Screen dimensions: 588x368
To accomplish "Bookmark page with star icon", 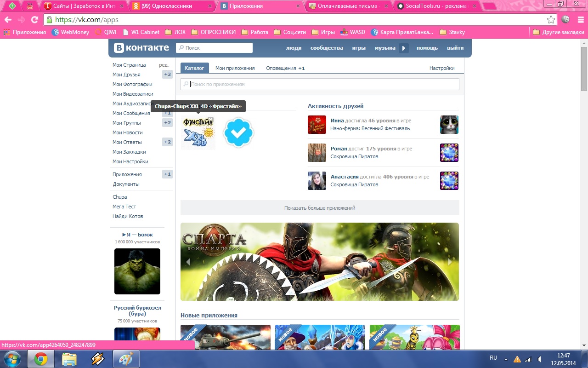I will tap(551, 20).
